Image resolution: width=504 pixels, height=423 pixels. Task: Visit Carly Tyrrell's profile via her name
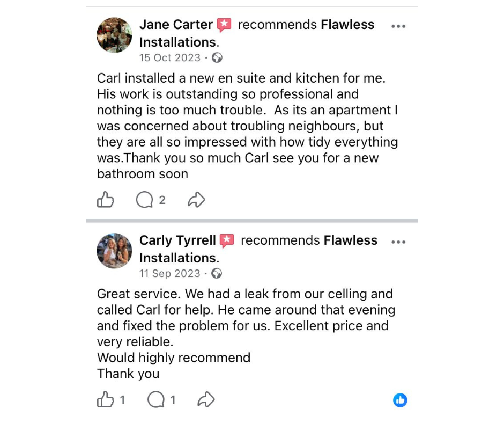click(x=177, y=240)
